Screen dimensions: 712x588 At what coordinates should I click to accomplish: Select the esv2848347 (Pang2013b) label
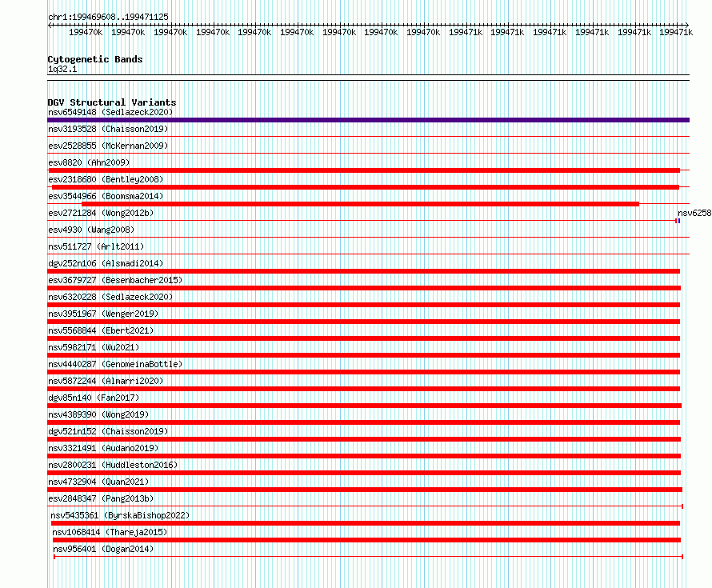click(x=101, y=498)
